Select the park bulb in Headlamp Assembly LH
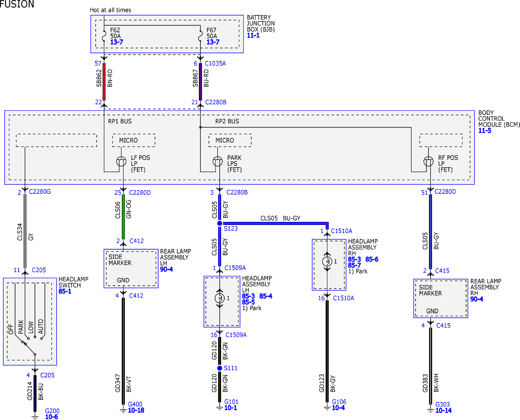The image size is (520, 420). [220, 298]
